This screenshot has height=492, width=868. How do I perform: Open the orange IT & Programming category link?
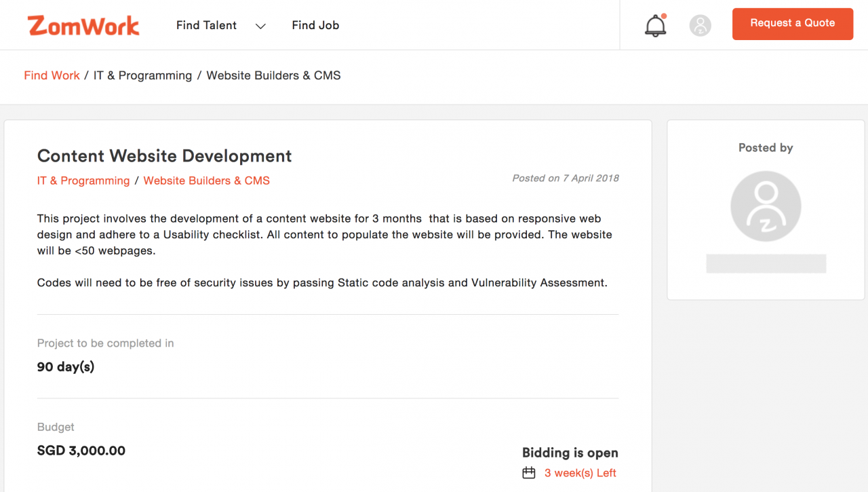click(x=83, y=181)
